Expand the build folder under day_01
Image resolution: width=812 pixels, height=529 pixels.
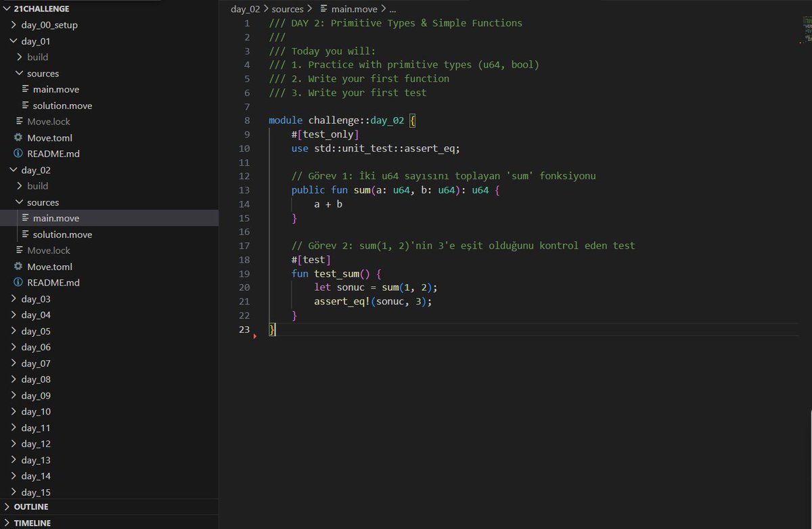20,57
